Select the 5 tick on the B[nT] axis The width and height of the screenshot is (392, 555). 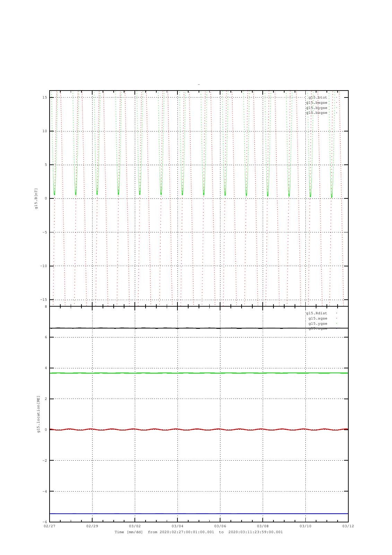pos(46,165)
